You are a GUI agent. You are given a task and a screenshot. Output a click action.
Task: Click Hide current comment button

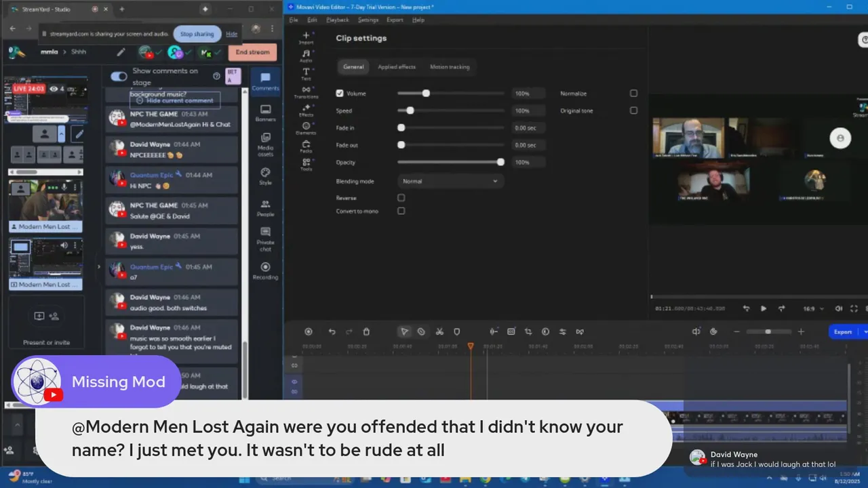click(175, 100)
